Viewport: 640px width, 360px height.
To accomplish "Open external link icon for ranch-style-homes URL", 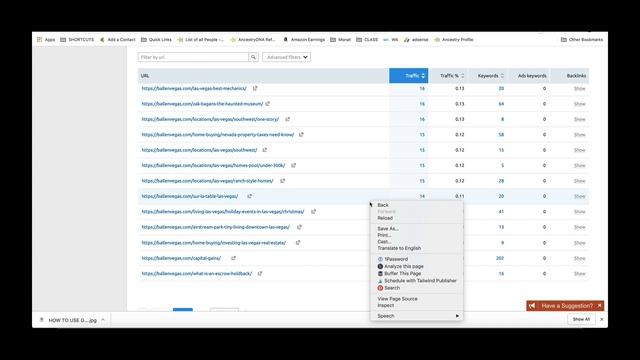I will pyautogui.click(x=282, y=181).
